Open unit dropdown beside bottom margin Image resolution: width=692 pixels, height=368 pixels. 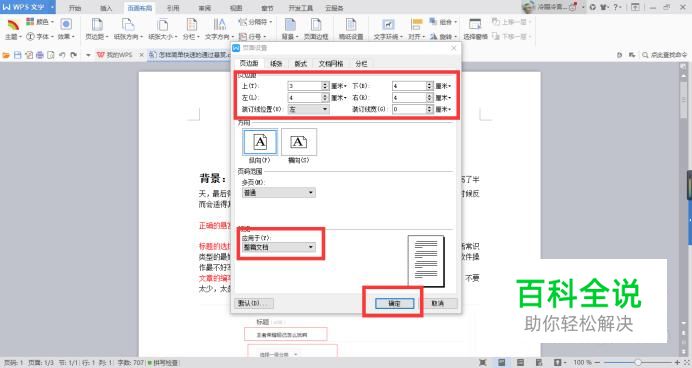click(x=443, y=86)
